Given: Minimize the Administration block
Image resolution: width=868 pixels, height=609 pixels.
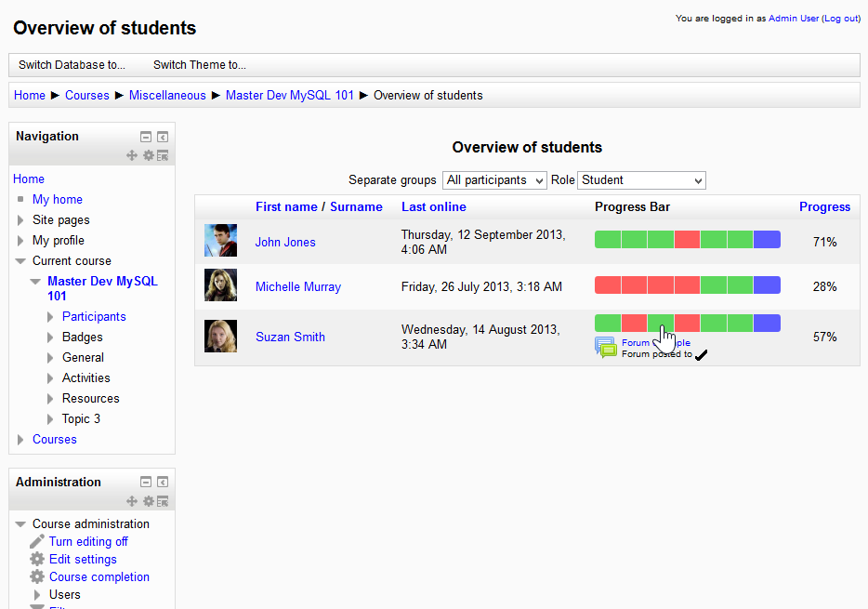Looking at the screenshot, I should coord(146,482).
